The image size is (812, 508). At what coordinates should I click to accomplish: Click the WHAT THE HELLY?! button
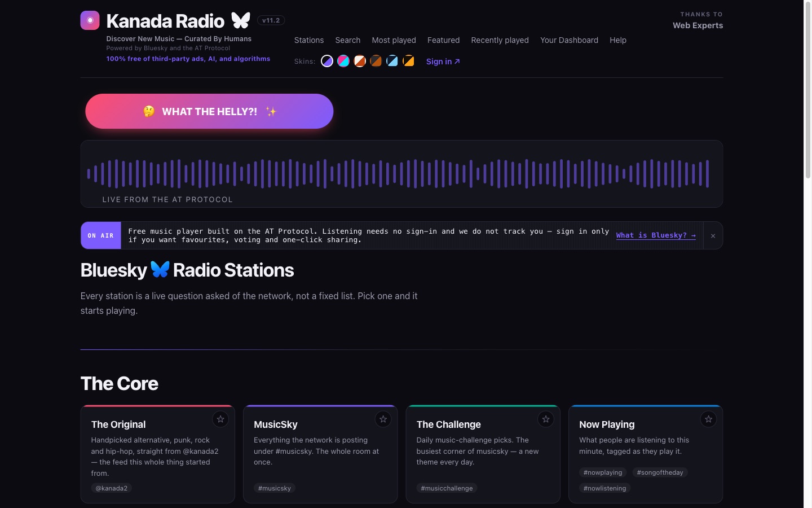click(x=209, y=111)
